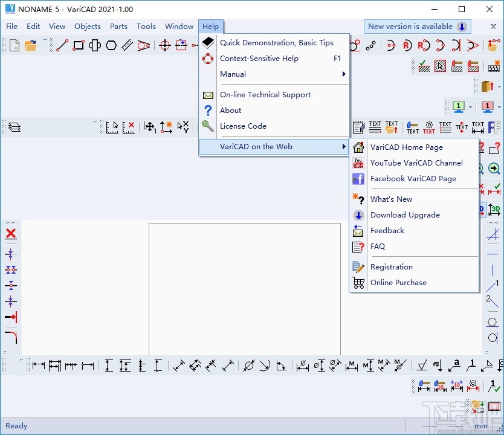
Task: Open Facebook VariCAD Page
Action: click(x=414, y=179)
